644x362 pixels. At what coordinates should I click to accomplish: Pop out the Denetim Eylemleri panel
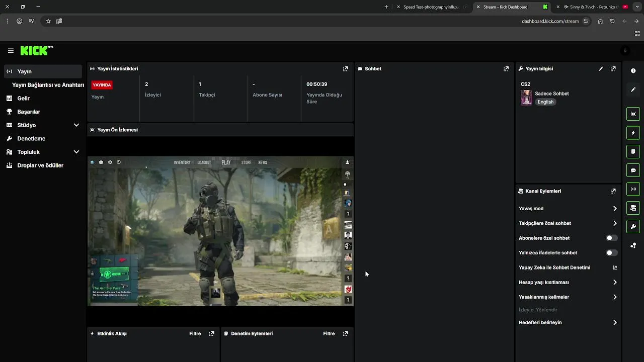[346, 333]
